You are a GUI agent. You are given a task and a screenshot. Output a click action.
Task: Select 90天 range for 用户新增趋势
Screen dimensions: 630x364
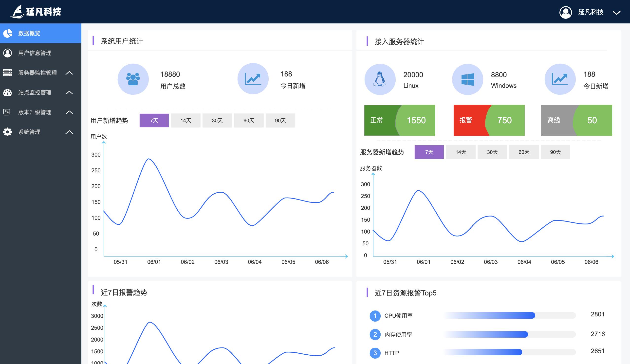click(x=280, y=121)
